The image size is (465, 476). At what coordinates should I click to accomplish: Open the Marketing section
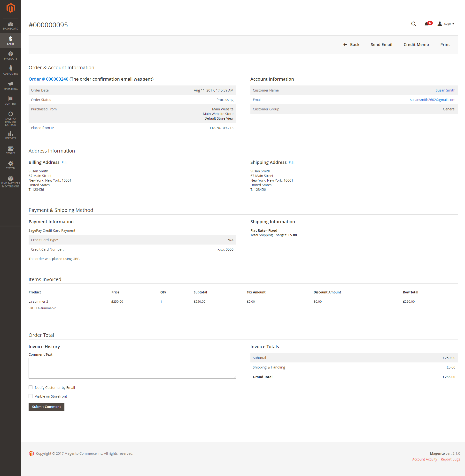pos(10,86)
